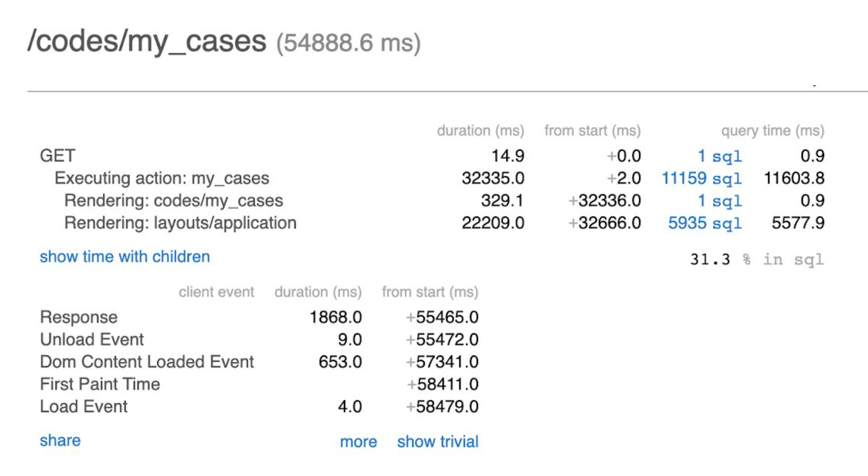Open the 1 sql link for codes/my_cases rendering
This screenshot has height=476, width=868.
719,200
